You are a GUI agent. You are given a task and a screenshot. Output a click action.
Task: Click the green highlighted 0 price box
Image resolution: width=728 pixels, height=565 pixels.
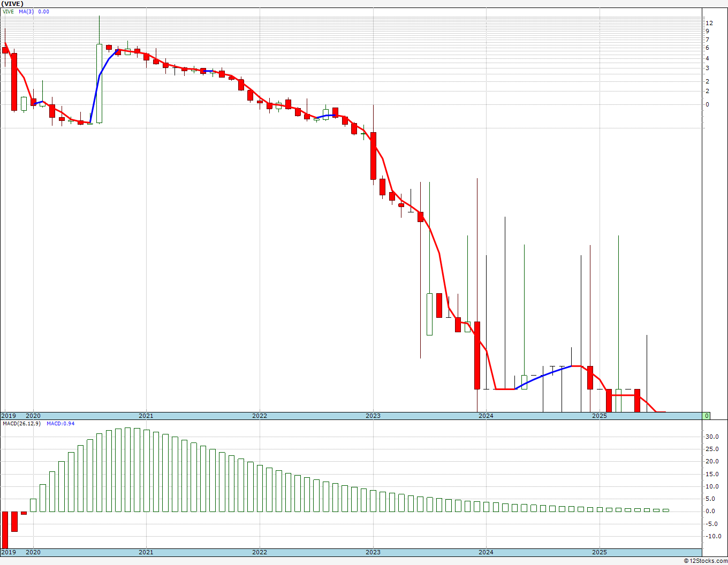pos(707,416)
